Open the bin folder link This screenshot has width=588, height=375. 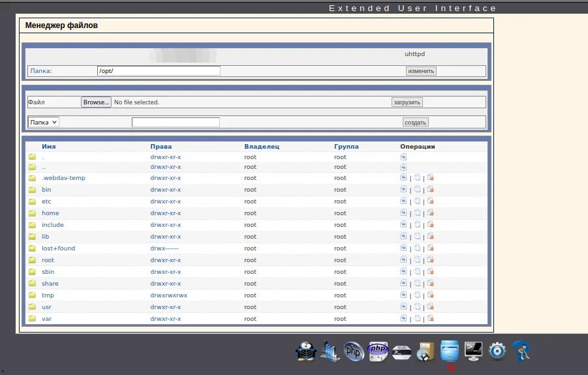(46, 190)
